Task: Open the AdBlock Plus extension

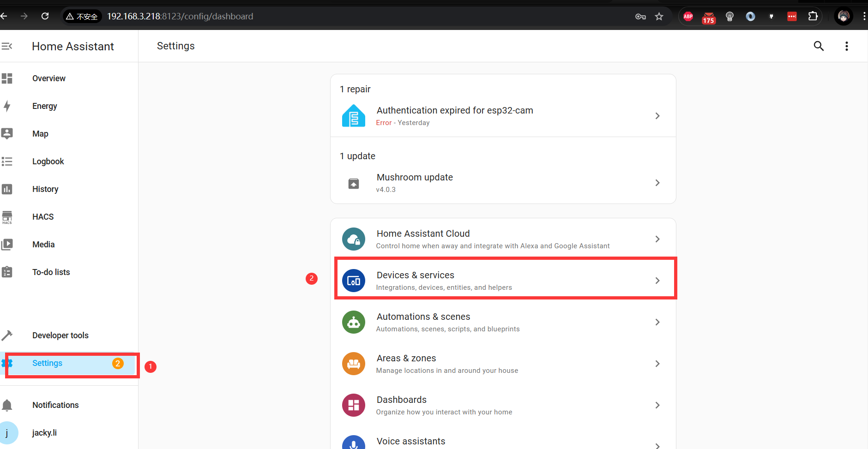Action: (x=688, y=17)
